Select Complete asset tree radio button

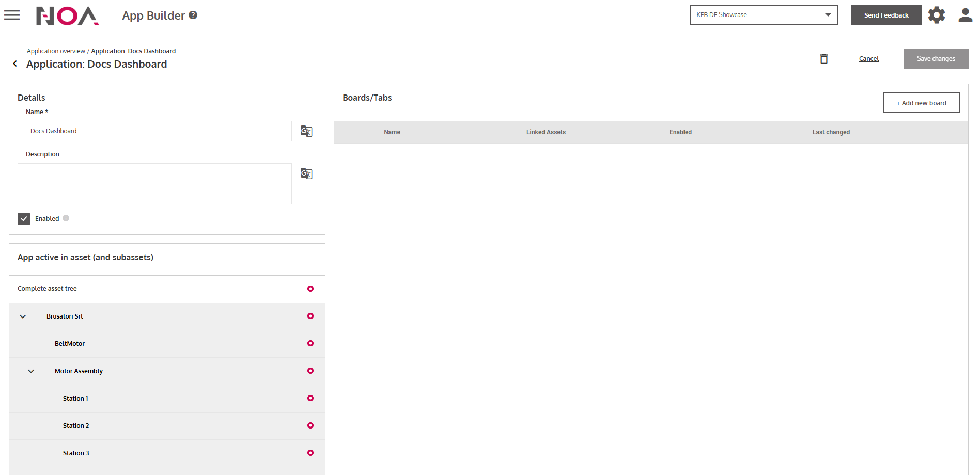pyautogui.click(x=310, y=289)
